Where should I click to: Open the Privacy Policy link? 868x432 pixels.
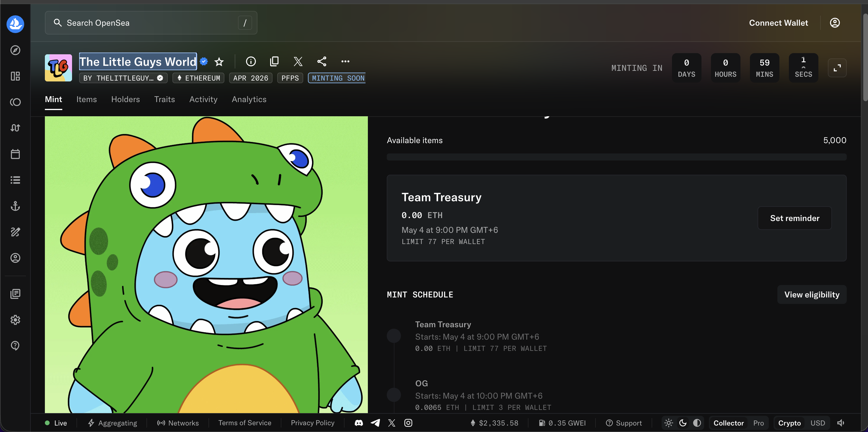pos(312,423)
